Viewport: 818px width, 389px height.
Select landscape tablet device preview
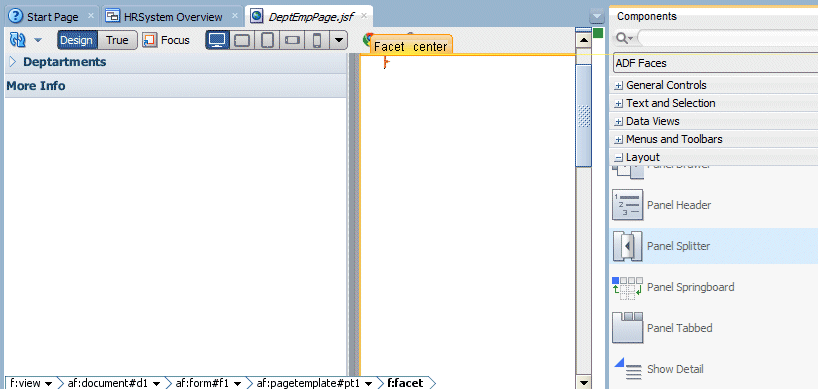coord(242,40)
